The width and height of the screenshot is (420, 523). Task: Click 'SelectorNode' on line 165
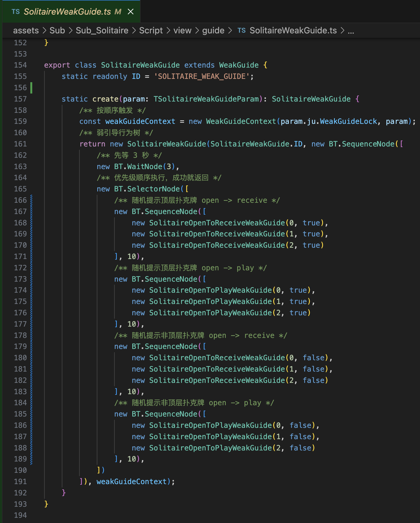pos(154,189)
